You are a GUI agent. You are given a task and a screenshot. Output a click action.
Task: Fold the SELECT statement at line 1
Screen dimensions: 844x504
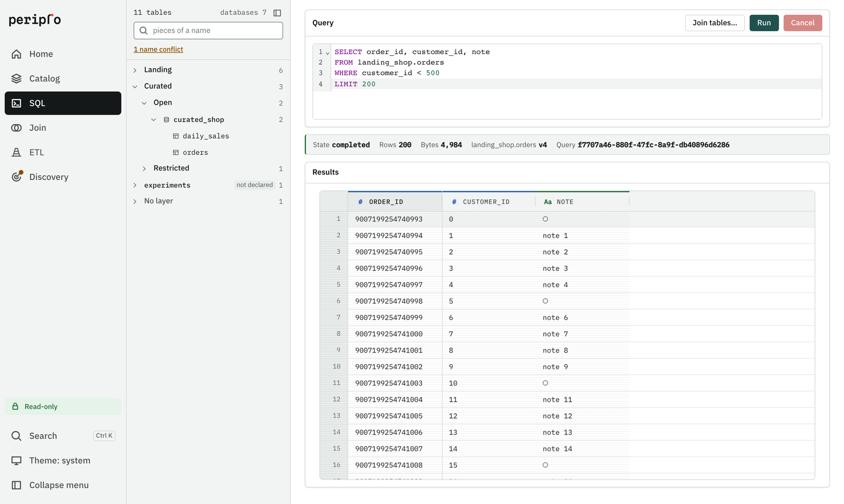click(328, 53)
